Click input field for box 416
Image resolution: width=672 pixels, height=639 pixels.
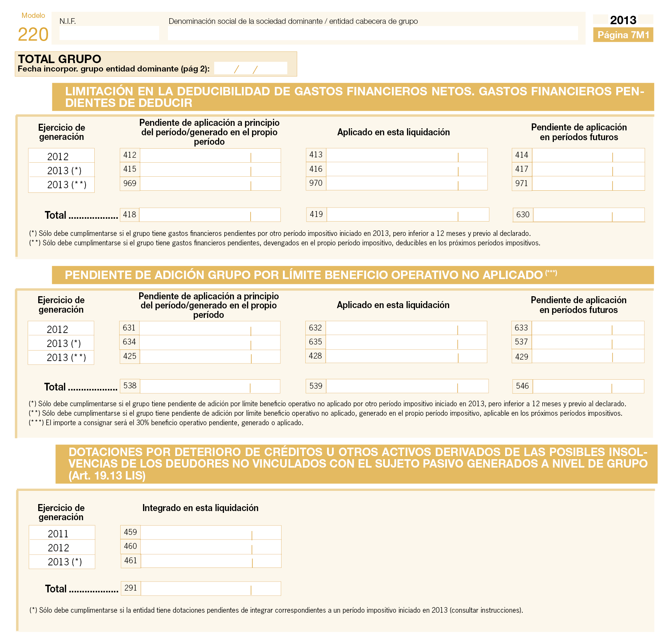click(x=407, y=169)
